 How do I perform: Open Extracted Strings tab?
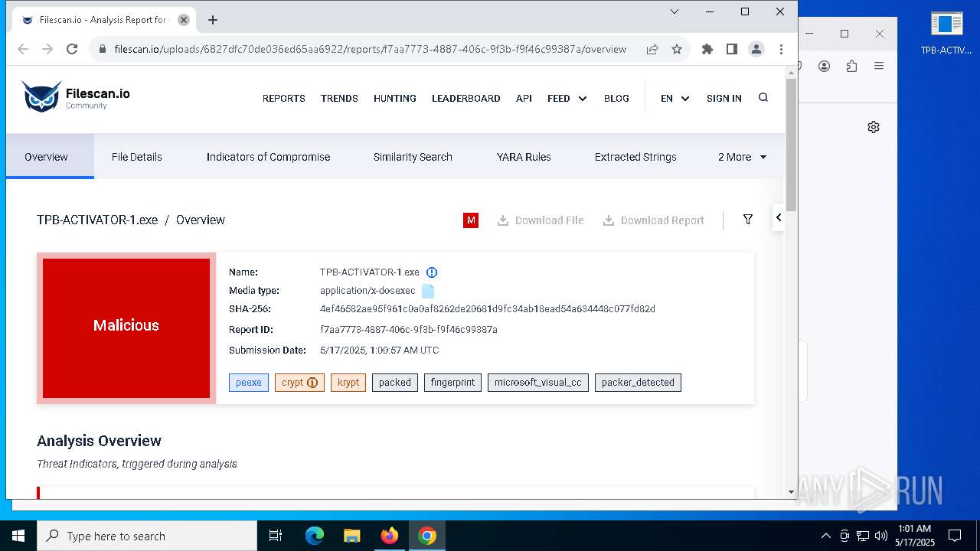[635, 157]
